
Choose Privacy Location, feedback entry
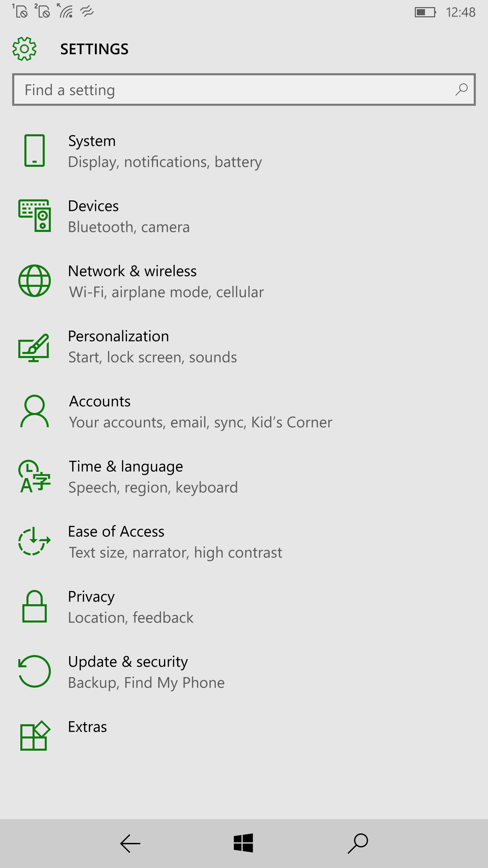[244, 607]
